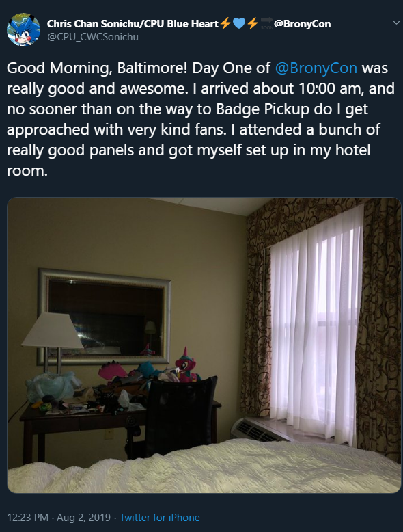
Task: Click the lamp shade in the photo
Action: 52,330
